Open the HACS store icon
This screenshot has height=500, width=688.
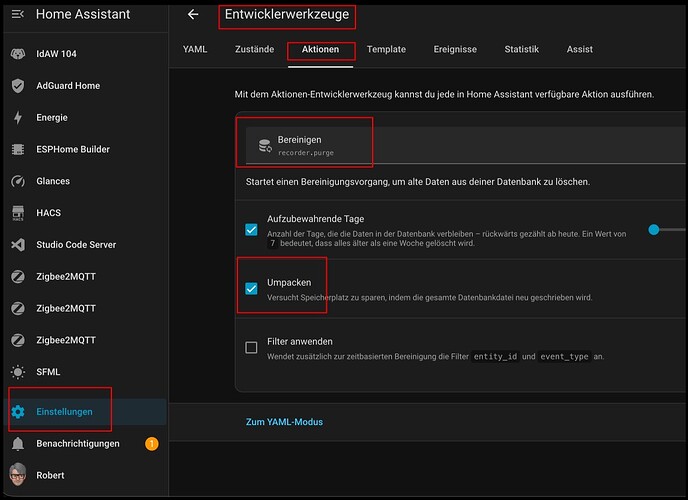coord(18,213)
